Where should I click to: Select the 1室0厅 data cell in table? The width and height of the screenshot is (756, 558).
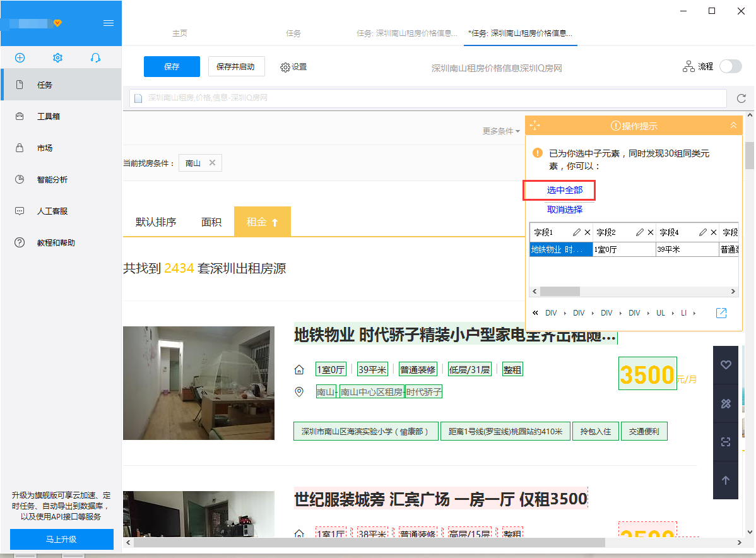(624, 249)
